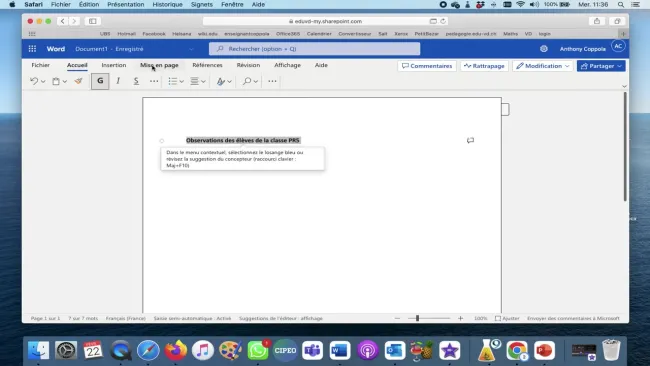The width and height of the screenshot is (650, 366).
Task: Switch to the Références tab
Action: click(207, 65)
